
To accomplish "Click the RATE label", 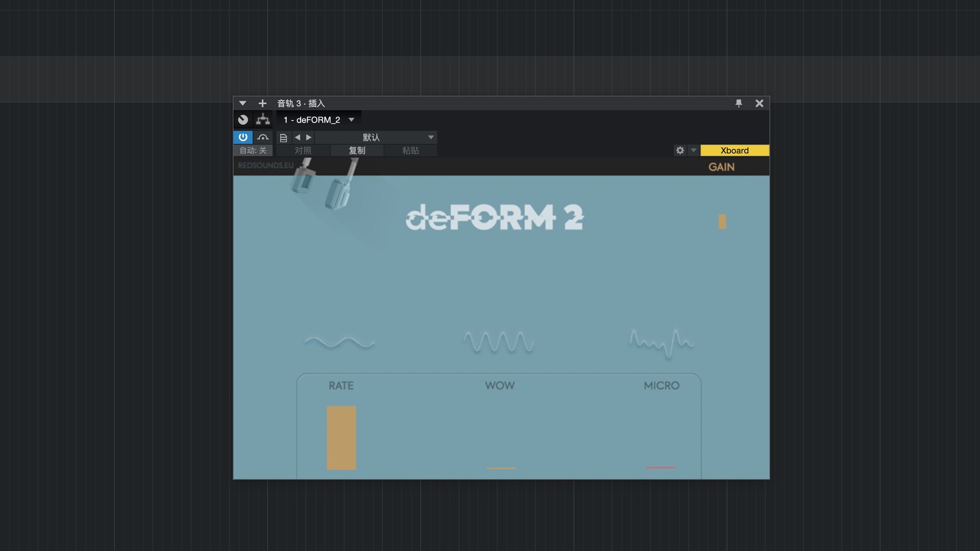I will 341,386.
